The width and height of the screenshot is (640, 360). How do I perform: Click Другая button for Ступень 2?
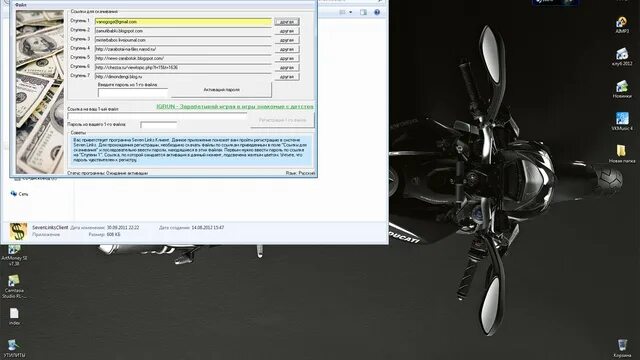[287, 31]
